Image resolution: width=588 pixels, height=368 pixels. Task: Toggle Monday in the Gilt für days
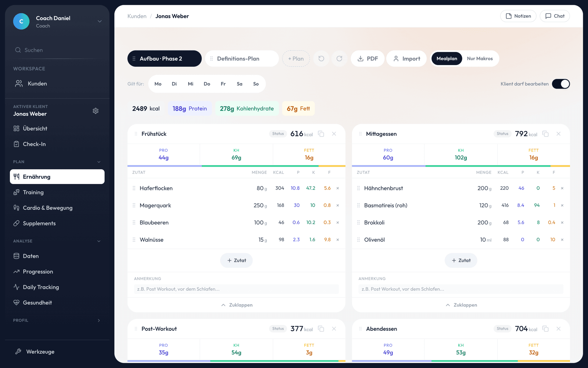[158, 84]
